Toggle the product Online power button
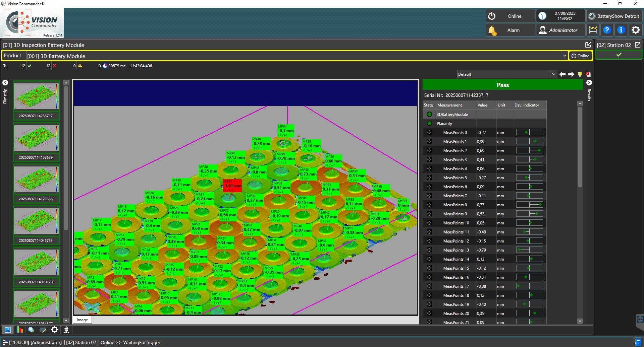644x347 pixels. tap(580, 56)
